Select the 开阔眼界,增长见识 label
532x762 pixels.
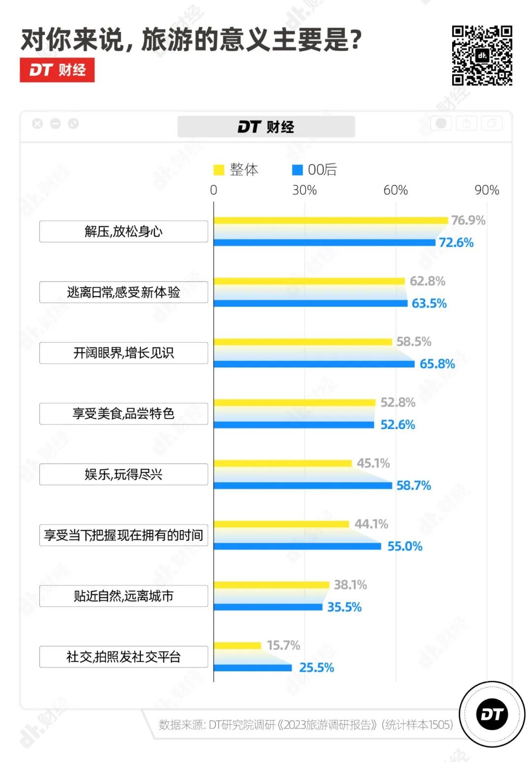pos(124,353)
